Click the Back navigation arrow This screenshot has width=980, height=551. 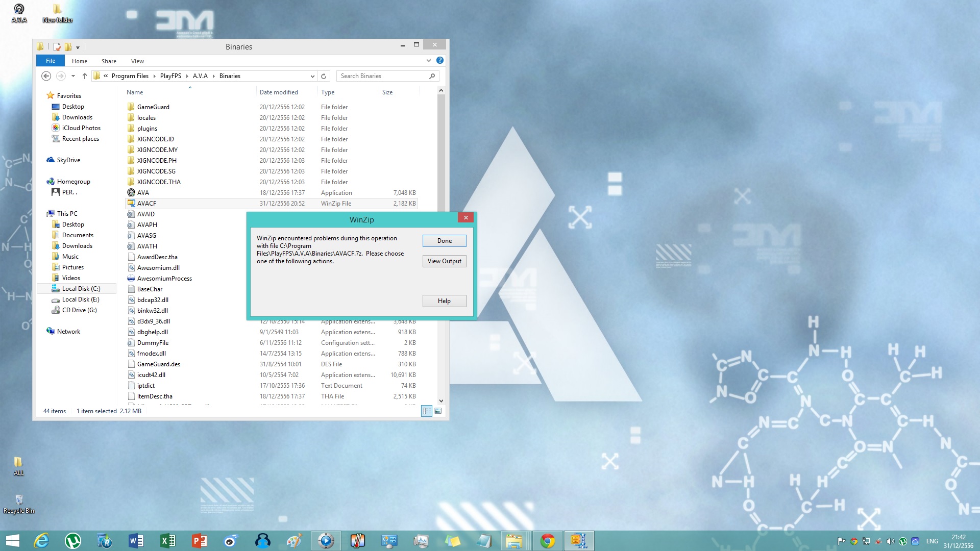(x=46, y=76)
